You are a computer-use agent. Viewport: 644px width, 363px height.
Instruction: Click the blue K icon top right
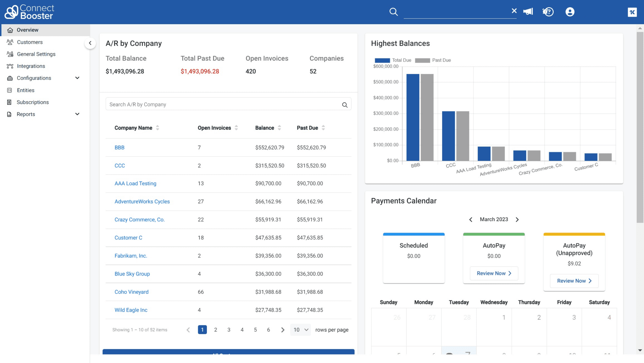[632, 12]
